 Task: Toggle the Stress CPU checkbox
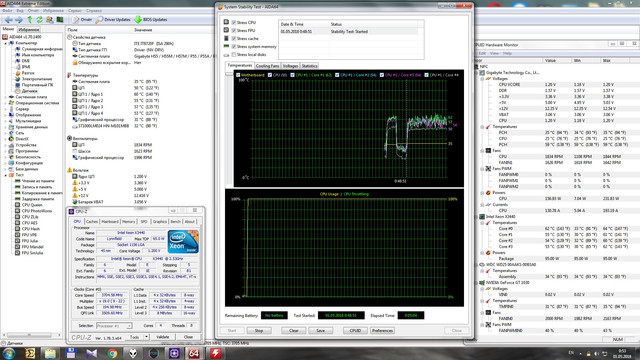(234, 22)
